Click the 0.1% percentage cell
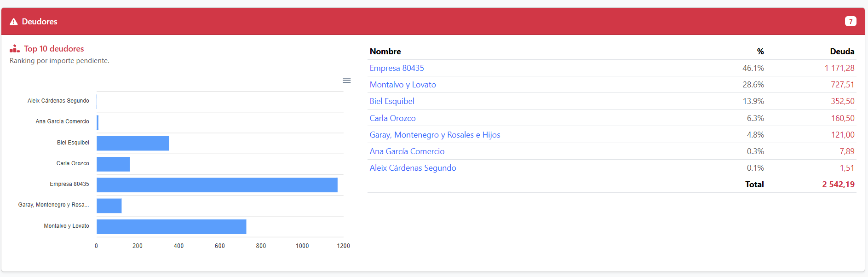The image size is (868, 277). tap(755, 168)
